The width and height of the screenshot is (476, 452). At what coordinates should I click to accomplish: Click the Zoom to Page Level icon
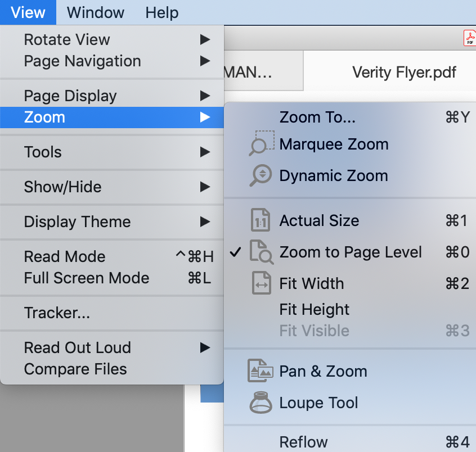coord(261,252)
